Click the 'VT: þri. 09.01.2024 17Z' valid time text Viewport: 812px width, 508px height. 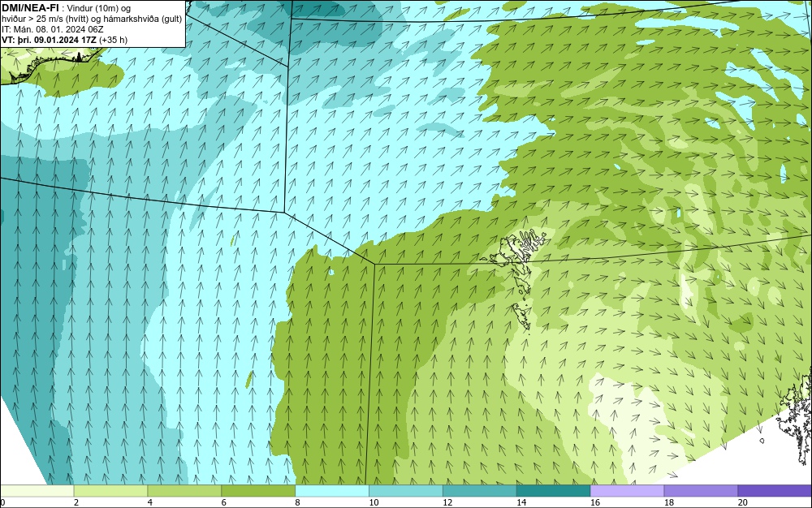[50, 40]
